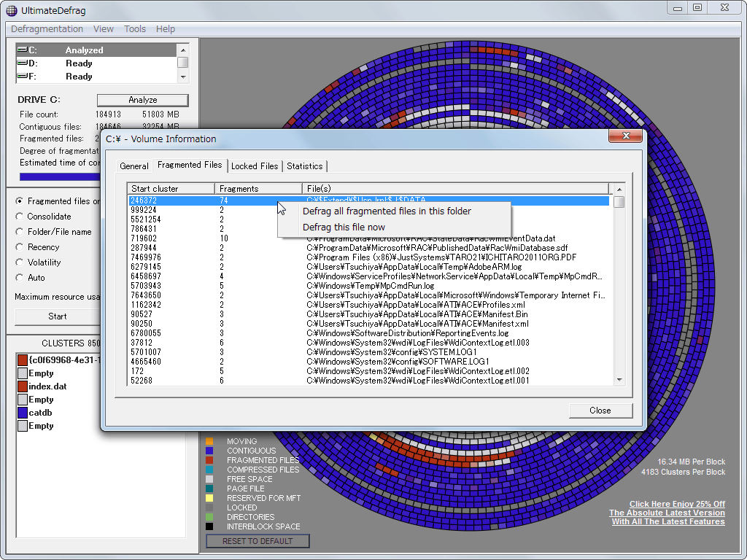This screenshot has height=560, width=747.
Task: Select the Auto radio button
Action: pos(19,278)
